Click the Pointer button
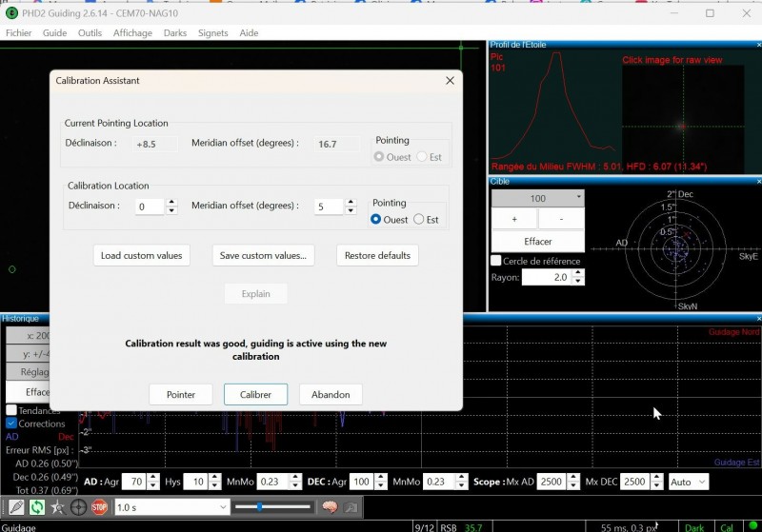762x532 pixels. tap(181, 395)
